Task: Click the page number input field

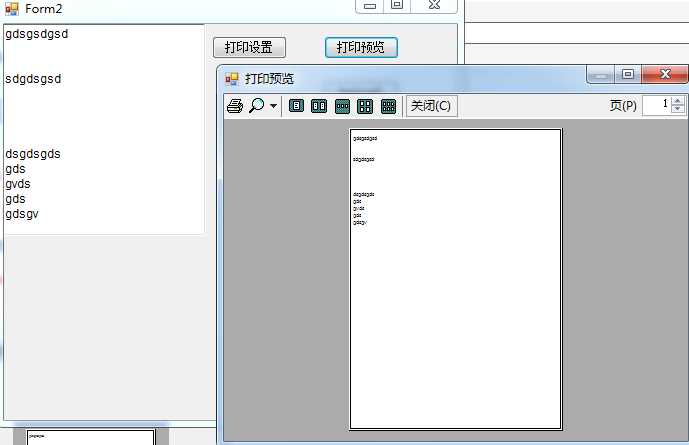Action: point(656,105)
